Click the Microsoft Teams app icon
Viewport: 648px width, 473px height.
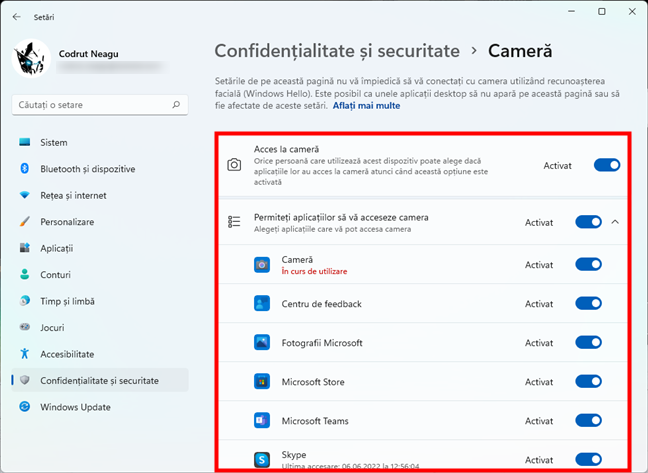(x=262, y=421)
